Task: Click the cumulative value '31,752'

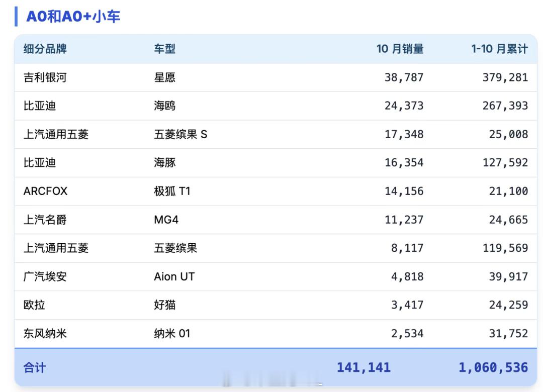Action: [508, 334]
